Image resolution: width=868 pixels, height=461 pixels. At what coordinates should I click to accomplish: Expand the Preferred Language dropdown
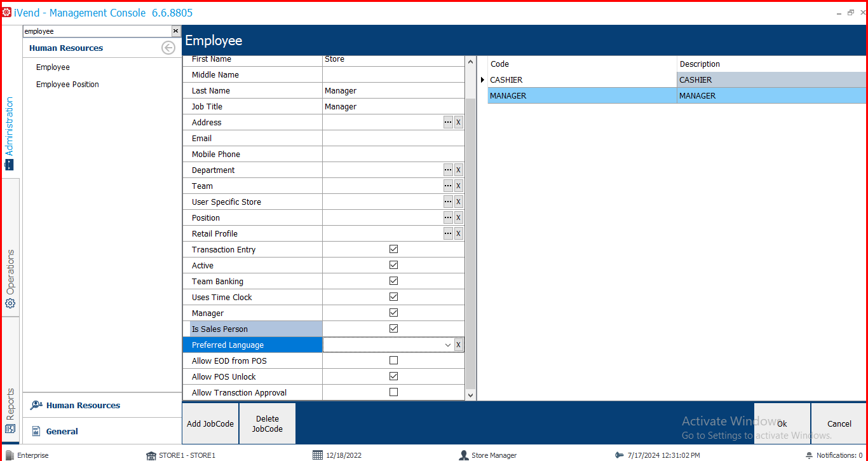448,345
